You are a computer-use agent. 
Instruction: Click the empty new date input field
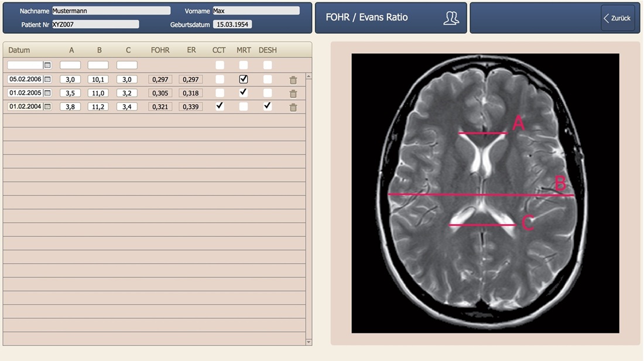tap(25, 65)
